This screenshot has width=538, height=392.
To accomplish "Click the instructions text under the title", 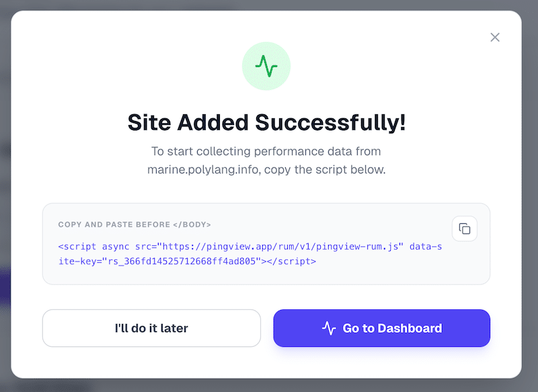I will click(x=266, y=160).
